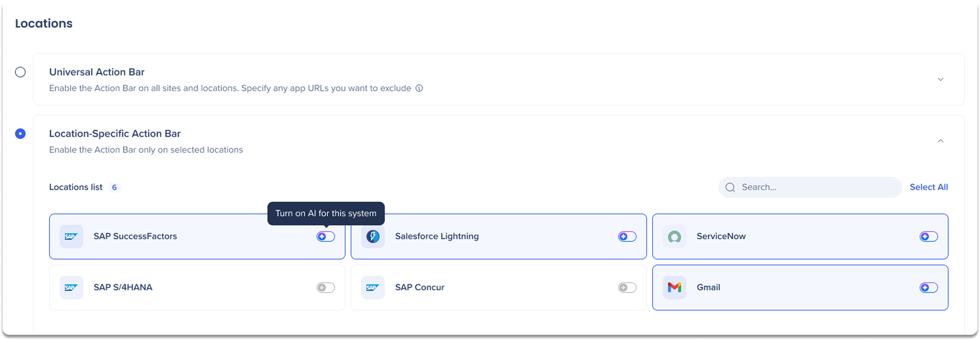Focus the locations Search field

click(x=810, y=187)
